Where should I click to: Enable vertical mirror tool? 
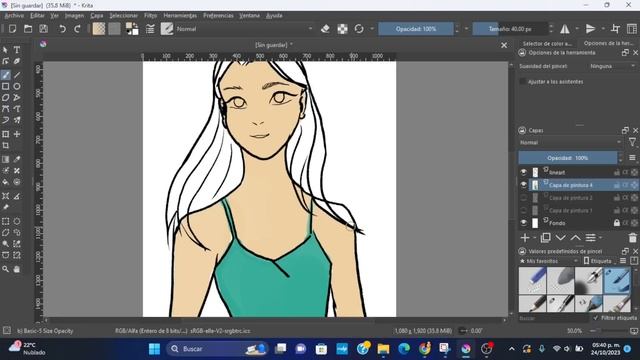590,29
